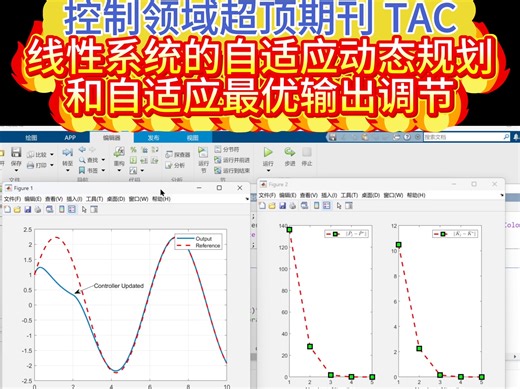The image size is (520, 389).
Task: Click 运行到结束 run to end
Action: 232,170
